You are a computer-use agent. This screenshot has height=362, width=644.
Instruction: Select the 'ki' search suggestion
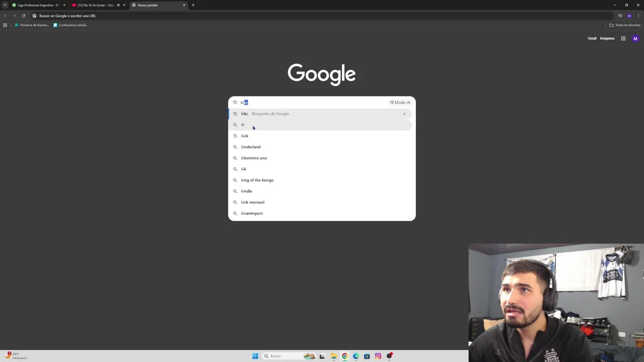[x=320, y=125]
